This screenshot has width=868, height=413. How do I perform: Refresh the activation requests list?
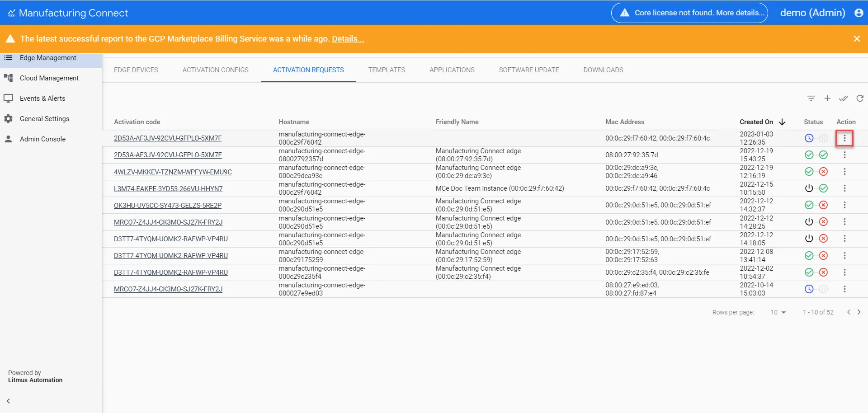click(860, 99)
